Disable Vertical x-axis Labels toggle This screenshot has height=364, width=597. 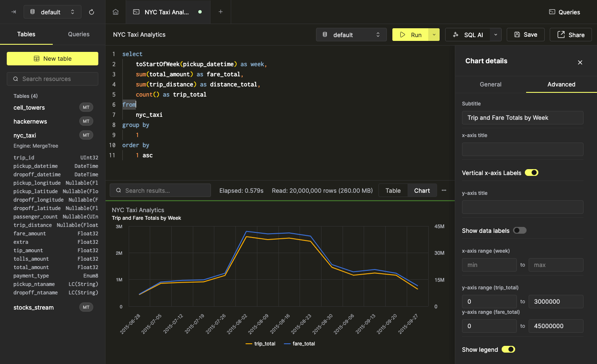(531, 173)
